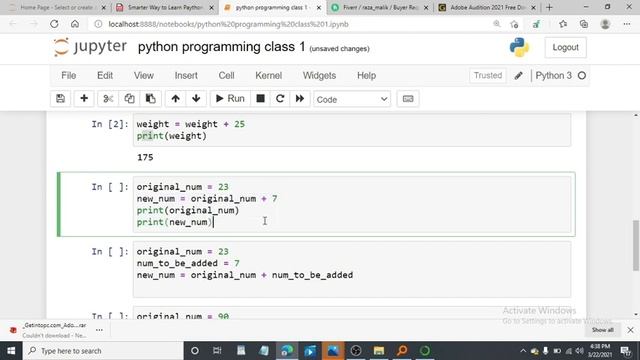Screen dimensions: 640x360
Task: Move selected cell up arrow
Action: click(176, 99)
